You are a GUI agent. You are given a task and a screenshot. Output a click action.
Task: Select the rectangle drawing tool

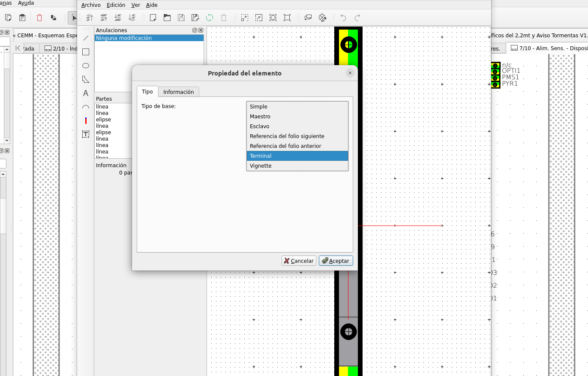click(x=86, y=52)
